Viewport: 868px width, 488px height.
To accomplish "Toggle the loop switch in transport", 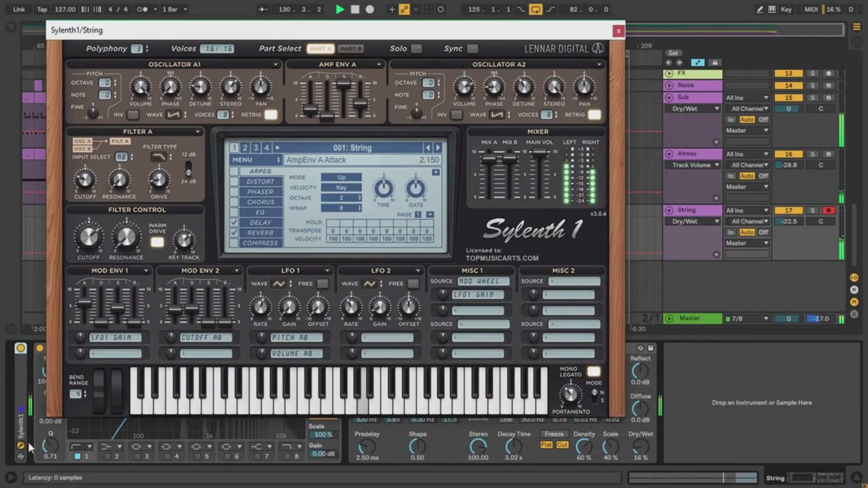I will [x=536, y=9].
